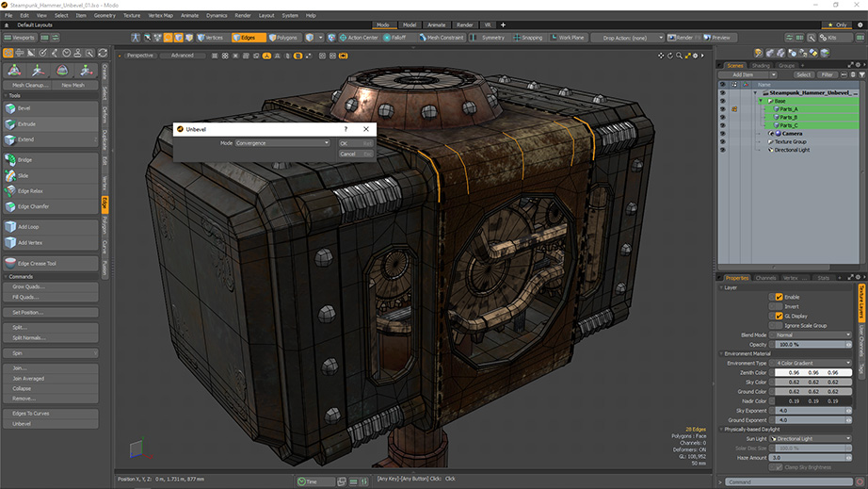
Task: Open the Geometry menu
Action: (x=104, y=15)
